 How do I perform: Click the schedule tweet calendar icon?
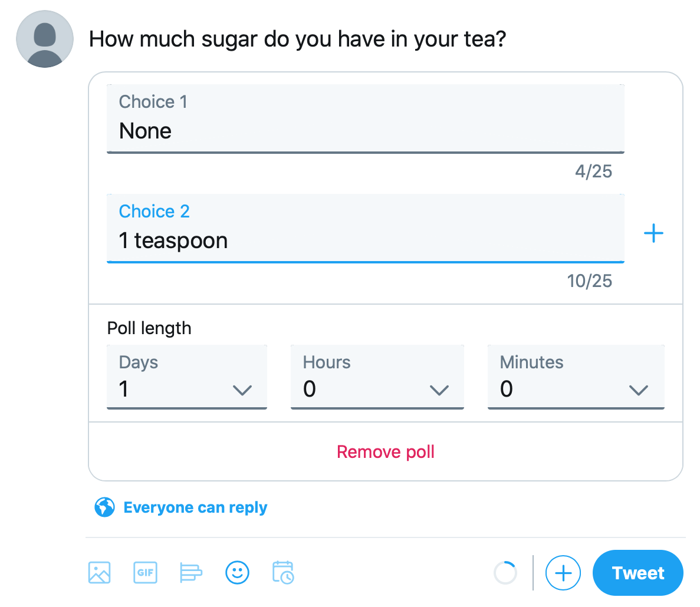(283, 573)
